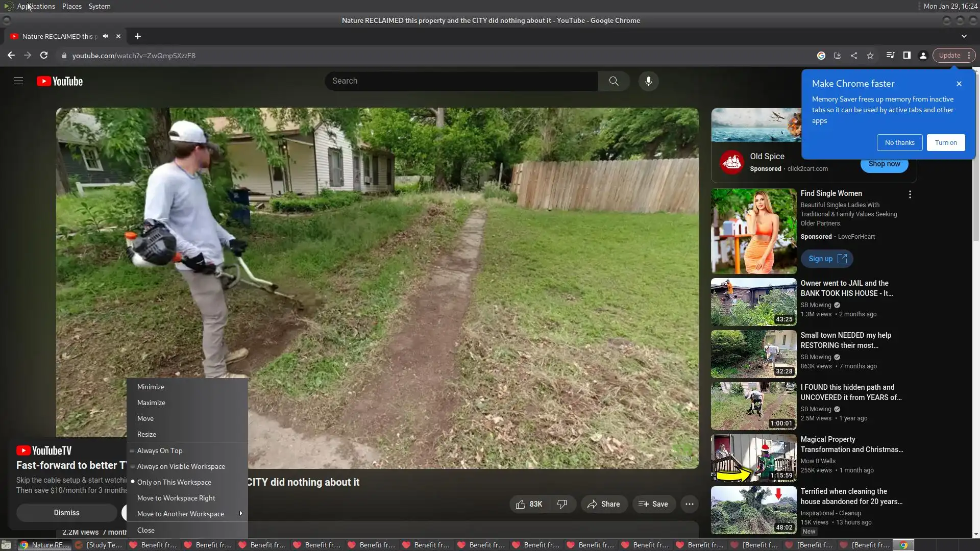Open the Places menu
The width and height of the screenshot is (980, 551).
point(71,6)
